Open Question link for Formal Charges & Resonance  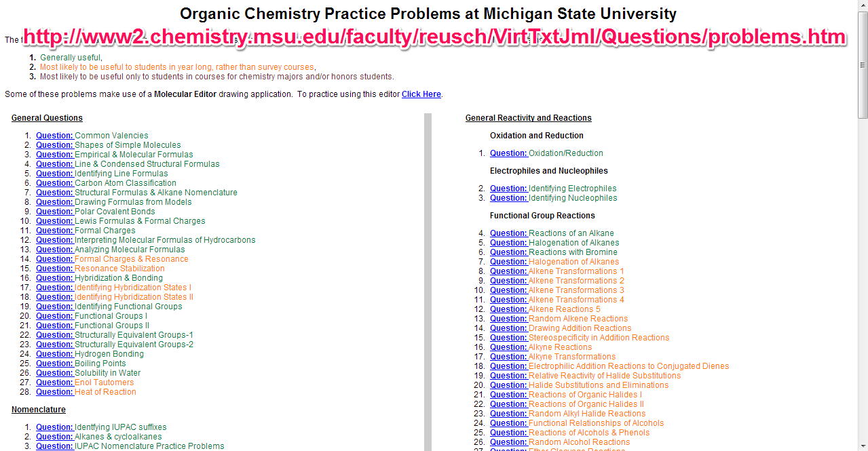click(x=54, y=259)
